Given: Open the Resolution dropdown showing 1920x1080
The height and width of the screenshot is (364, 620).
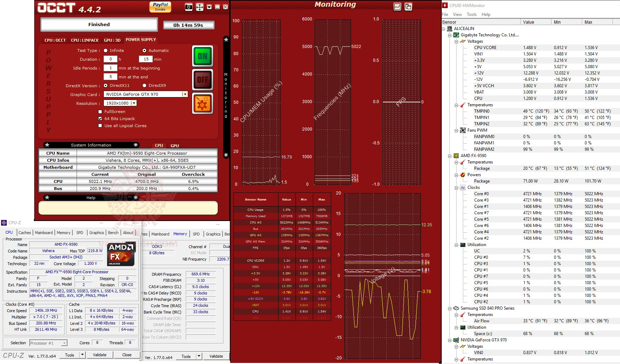Looking at the screenshot, I should [x=133, y=103].
